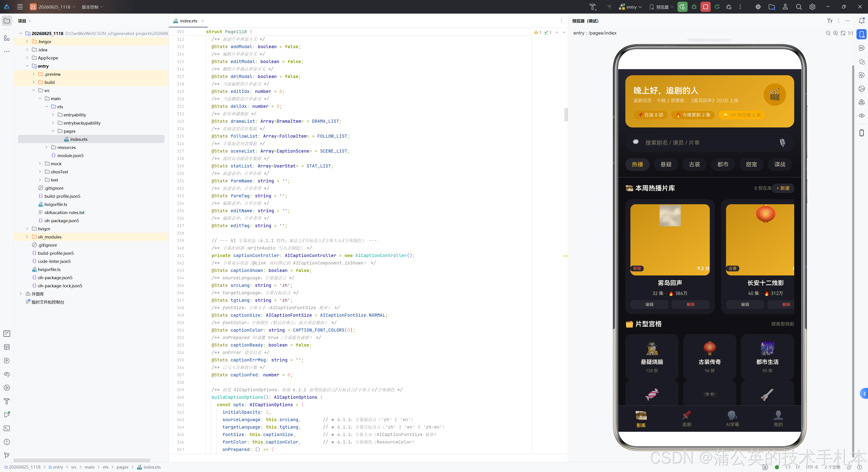Switch to the 追剧 tab in the preview
Image resolution: width=868 pixels, height=472 pixels.
click(x=687, y=419)
